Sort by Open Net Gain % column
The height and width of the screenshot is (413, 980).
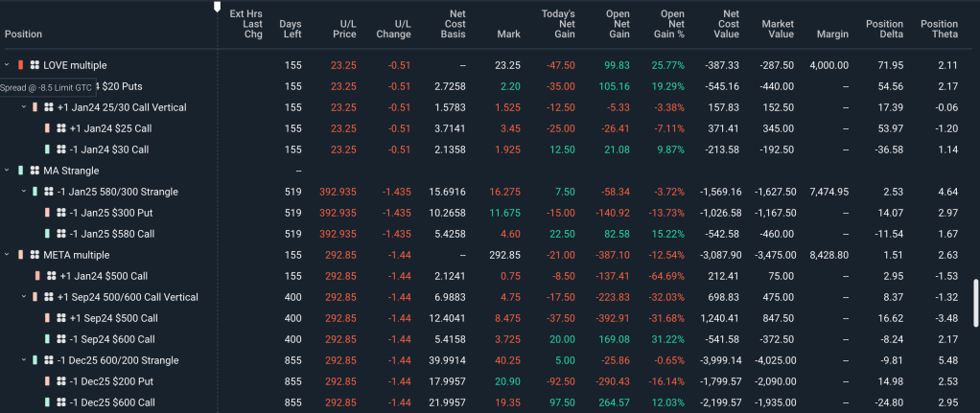[x=671, y=24]
